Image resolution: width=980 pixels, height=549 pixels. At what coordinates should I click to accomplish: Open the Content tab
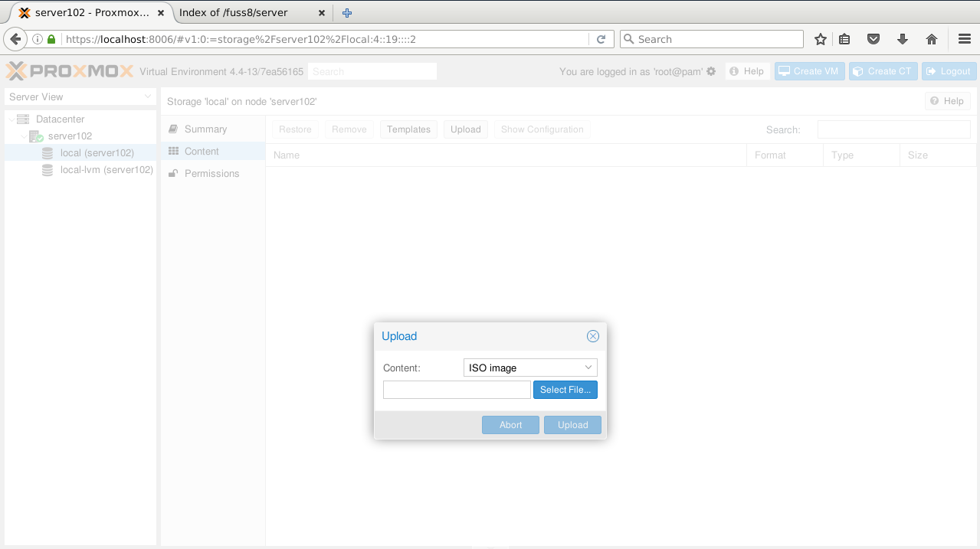pyautogui.click(x=213, y=152)
